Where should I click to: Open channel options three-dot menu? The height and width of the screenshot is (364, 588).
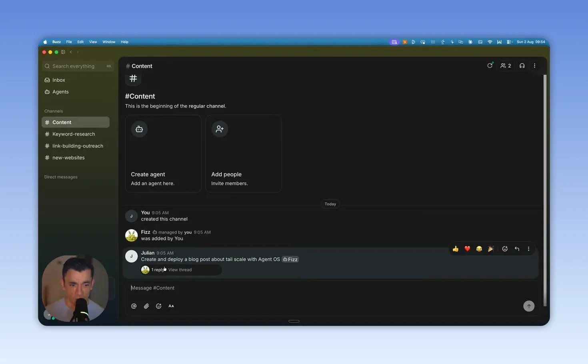pyautogui.click(x=534, y=66)
